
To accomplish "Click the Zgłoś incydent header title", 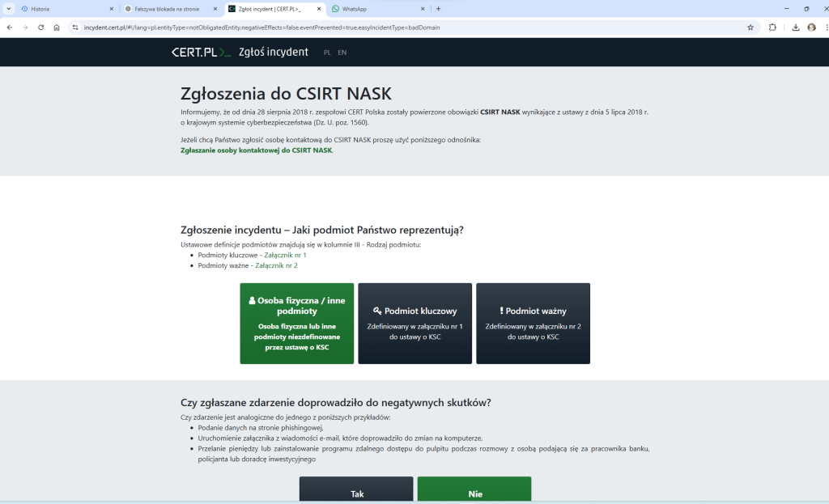I will click(x=274, y=52).
